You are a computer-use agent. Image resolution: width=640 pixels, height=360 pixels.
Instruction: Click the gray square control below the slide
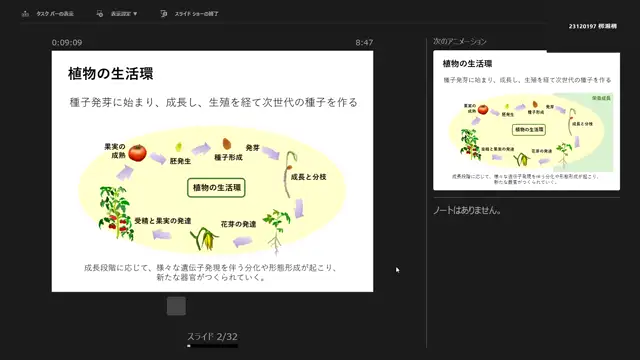pos(176,306)
